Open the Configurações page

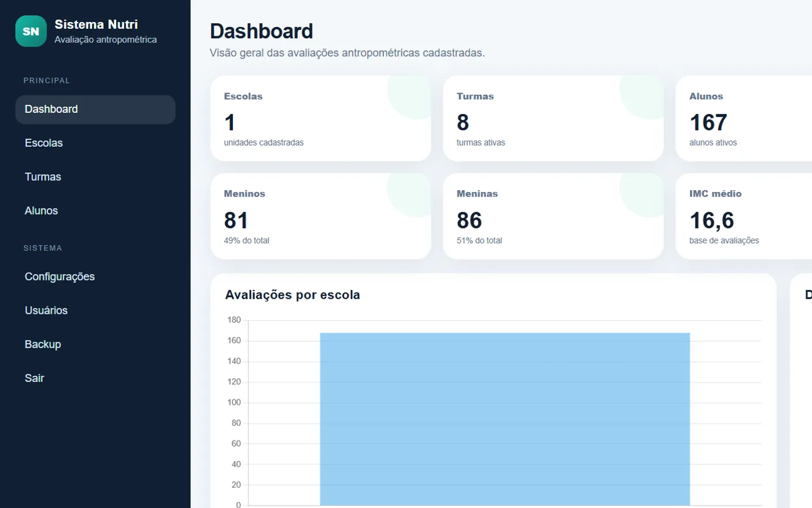pos(95,277)
